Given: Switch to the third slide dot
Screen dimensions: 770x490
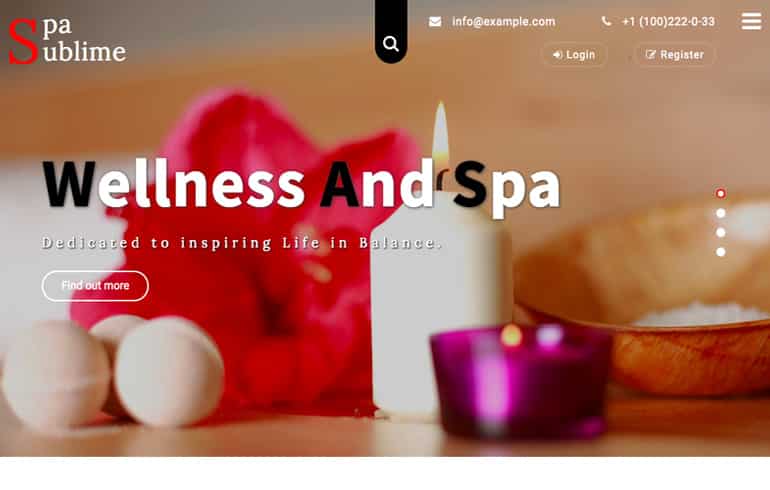Looking at the screenshot, I should tap(720, 232).
